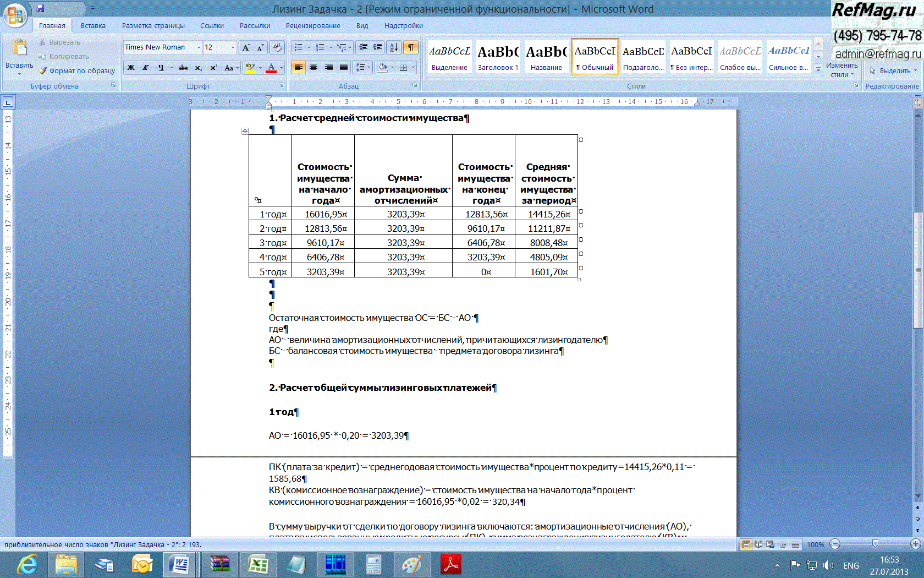Click the zoom slider handle in status bar
This screenshot has height=578, width=924.
coord(875,544)
